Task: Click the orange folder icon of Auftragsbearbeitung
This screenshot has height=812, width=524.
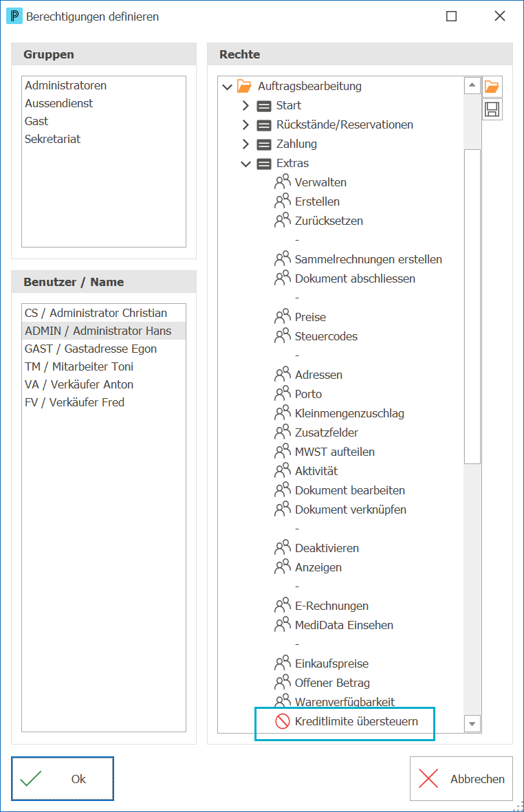Action: click(x=244, y=86)
